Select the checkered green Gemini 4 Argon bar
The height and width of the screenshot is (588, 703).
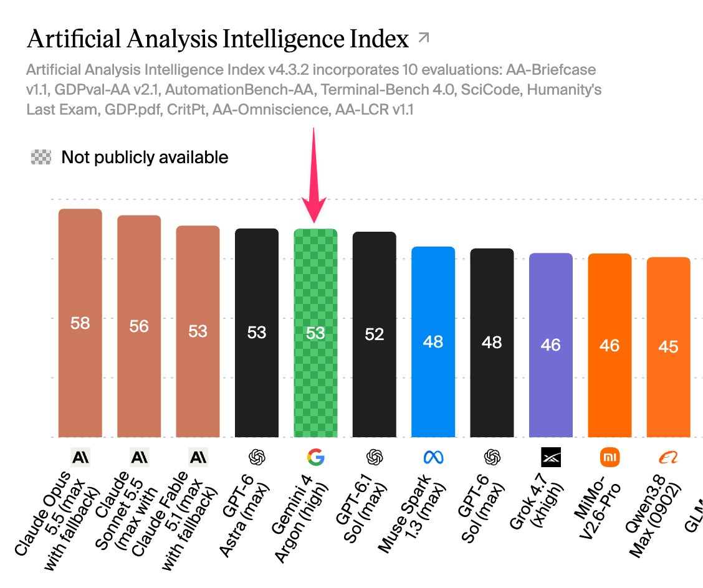pos(315,333)
